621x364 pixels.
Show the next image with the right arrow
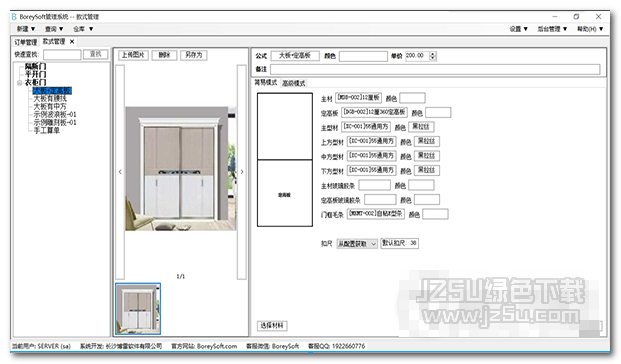(242, 172)
